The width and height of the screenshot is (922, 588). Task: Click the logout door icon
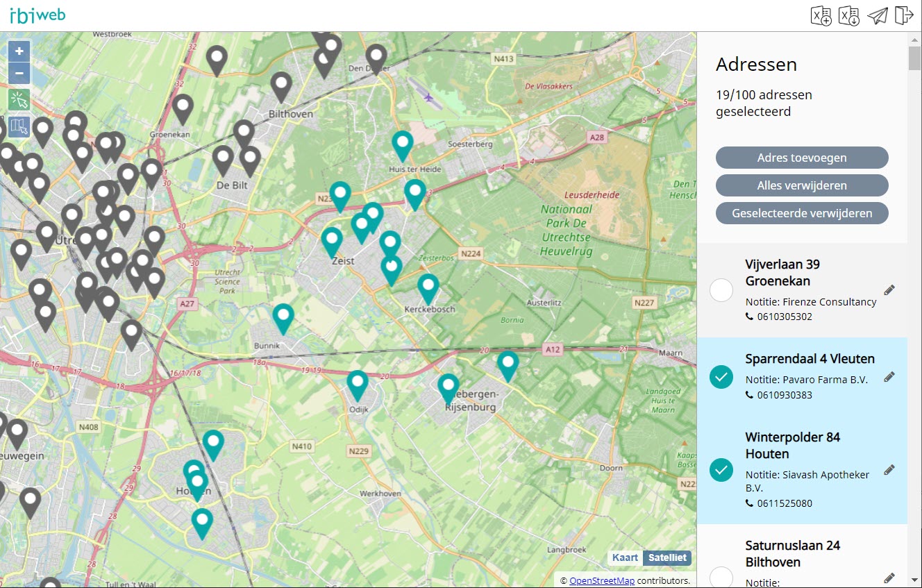[903, 15]
